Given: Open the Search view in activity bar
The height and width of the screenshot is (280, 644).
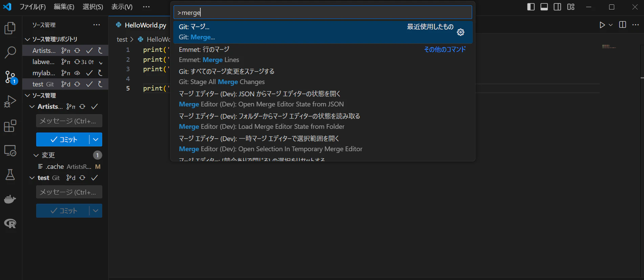Looking at the screenshot, I should 10,52.
